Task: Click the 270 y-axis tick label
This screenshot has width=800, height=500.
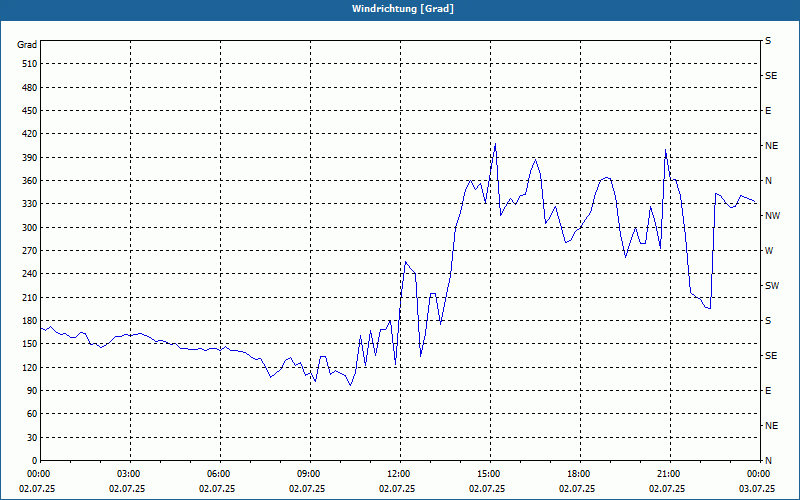Action: pyautogui.click(x=30, y=251)
